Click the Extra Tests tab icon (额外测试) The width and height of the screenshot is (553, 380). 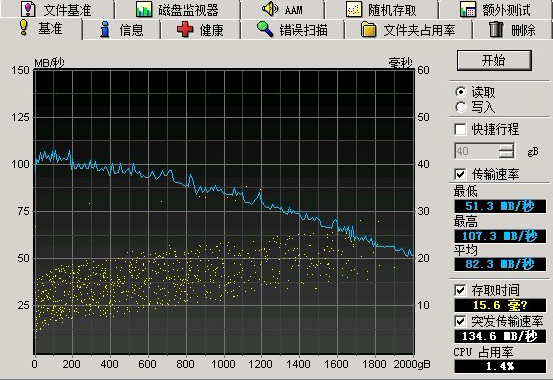click(x=468, y=10)
